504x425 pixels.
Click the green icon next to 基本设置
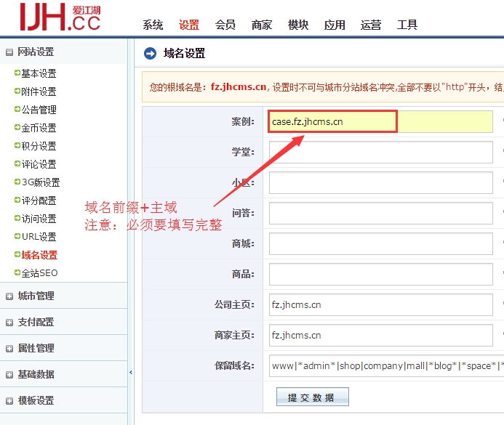(17, 73)
